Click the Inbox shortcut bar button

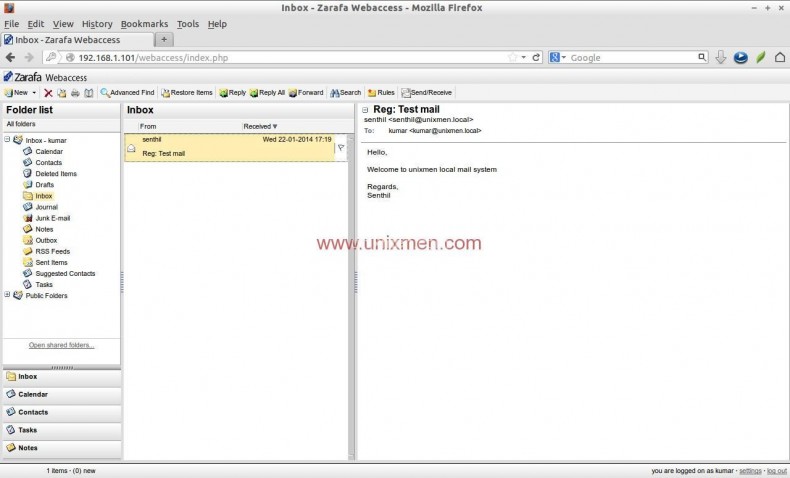pos(62,377)
